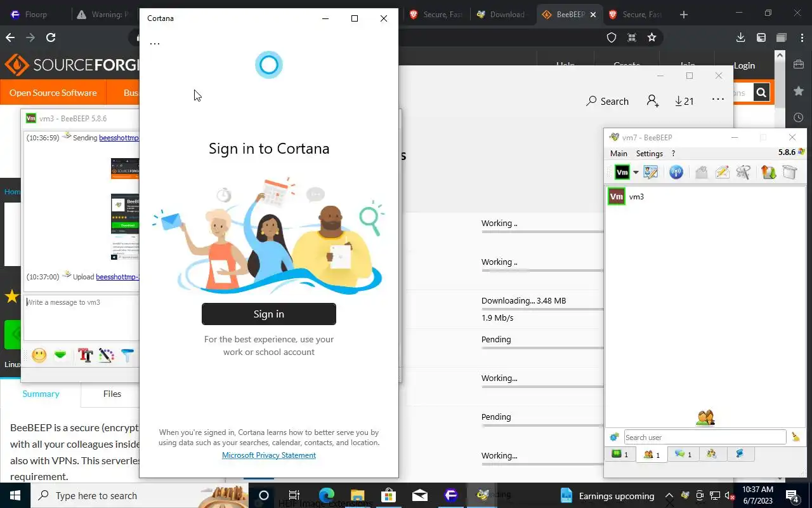This screenshot has height=508, width=812.
Task: Open the beesshottmp link after Upload
Action: pyautogui.click(x=117, y=277)
